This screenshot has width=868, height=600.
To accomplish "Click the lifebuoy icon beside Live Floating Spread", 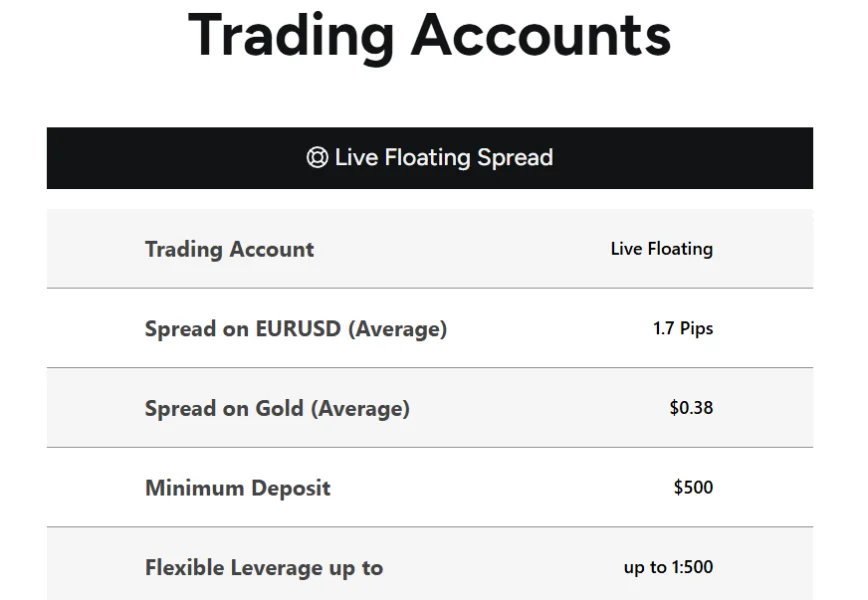I will pyautogui.click(x=317, y=158).
